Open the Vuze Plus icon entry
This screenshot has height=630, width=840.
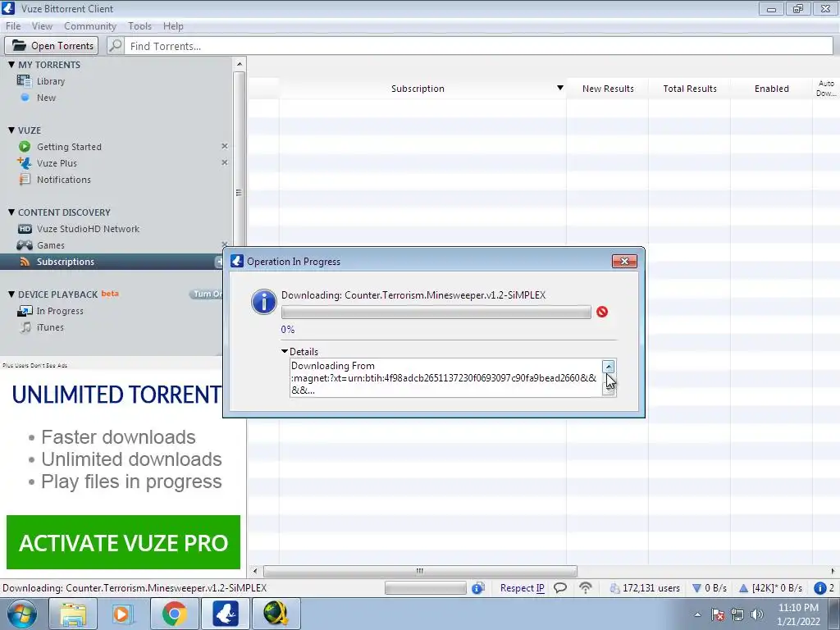coord(24,163)
